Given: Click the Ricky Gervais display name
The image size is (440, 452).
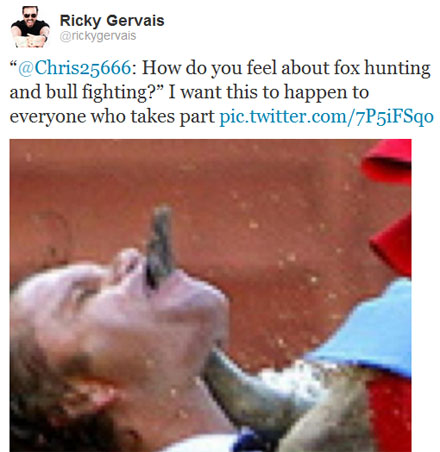Looking at the screenshot, I should (112, 21).
